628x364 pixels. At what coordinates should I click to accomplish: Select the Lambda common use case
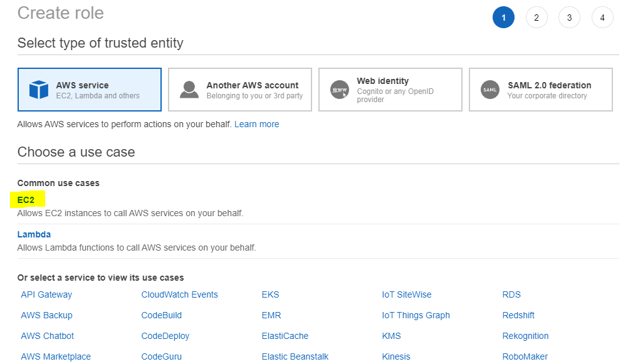(34, 234)
